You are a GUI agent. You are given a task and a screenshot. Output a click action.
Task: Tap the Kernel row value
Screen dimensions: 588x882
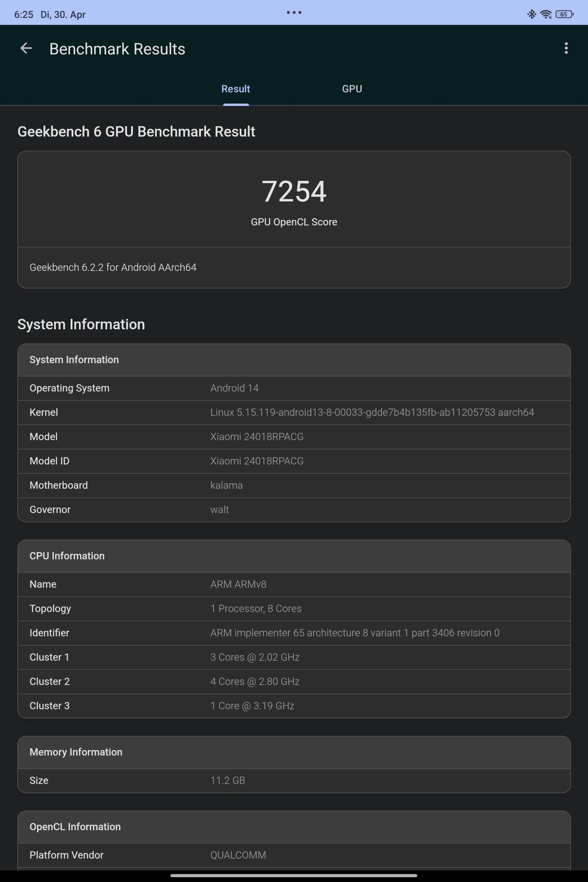click(x=372, y=412)
